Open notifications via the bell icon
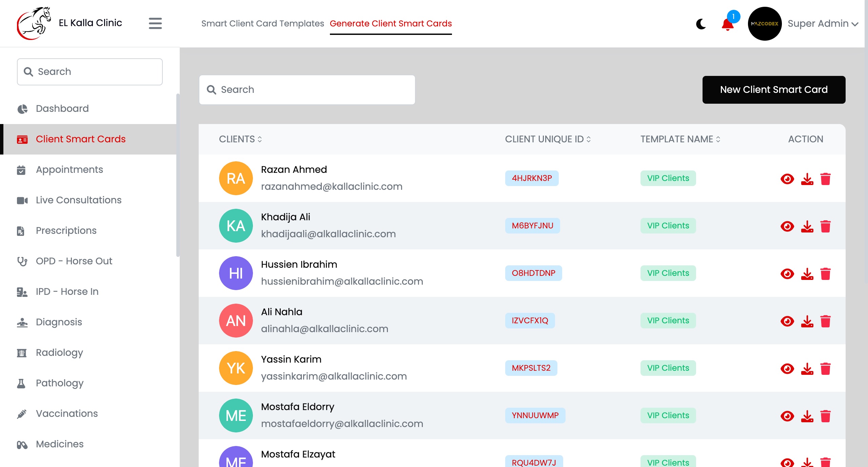Screen dimensions: 868x467 tap(728, 24)
